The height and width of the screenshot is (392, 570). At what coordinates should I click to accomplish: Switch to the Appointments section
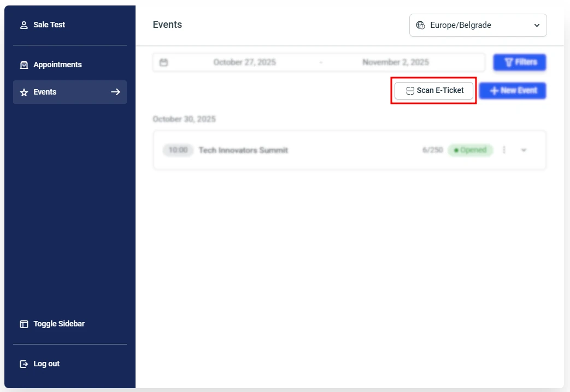[58, 65]
